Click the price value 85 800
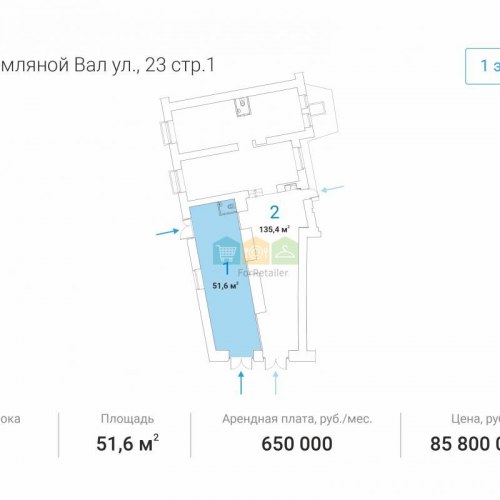 [465, 444]
